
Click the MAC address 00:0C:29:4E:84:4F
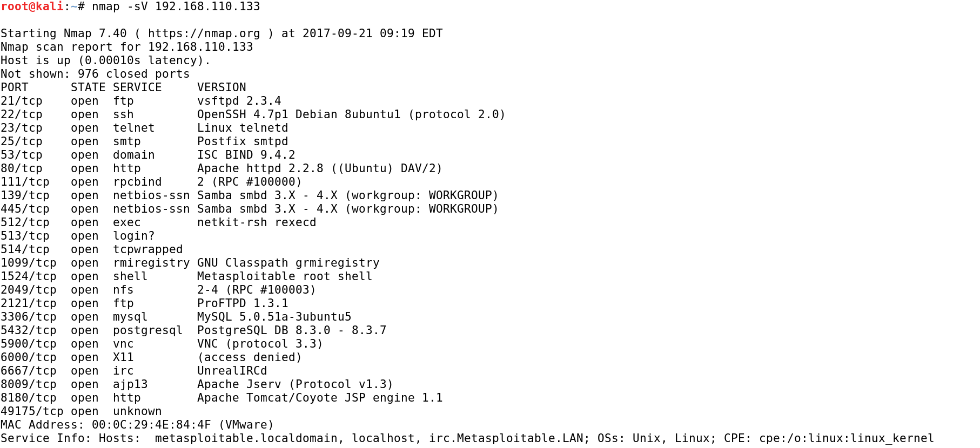point(151,425)
